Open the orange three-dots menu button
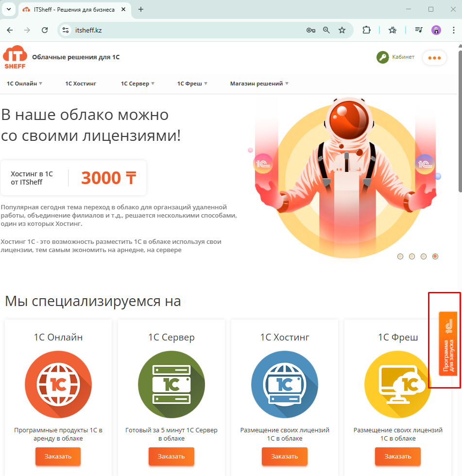This screenshot has height=476, width=462. [x=434, y=58]
